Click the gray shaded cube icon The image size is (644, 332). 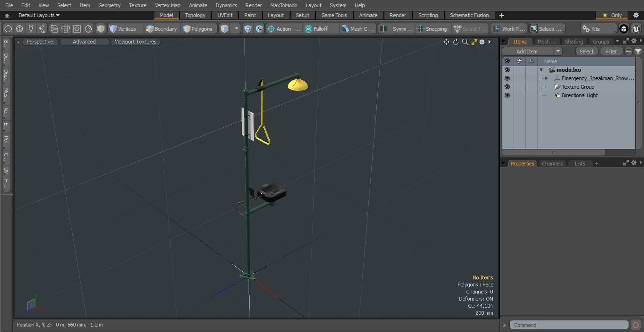pos(100,29)
